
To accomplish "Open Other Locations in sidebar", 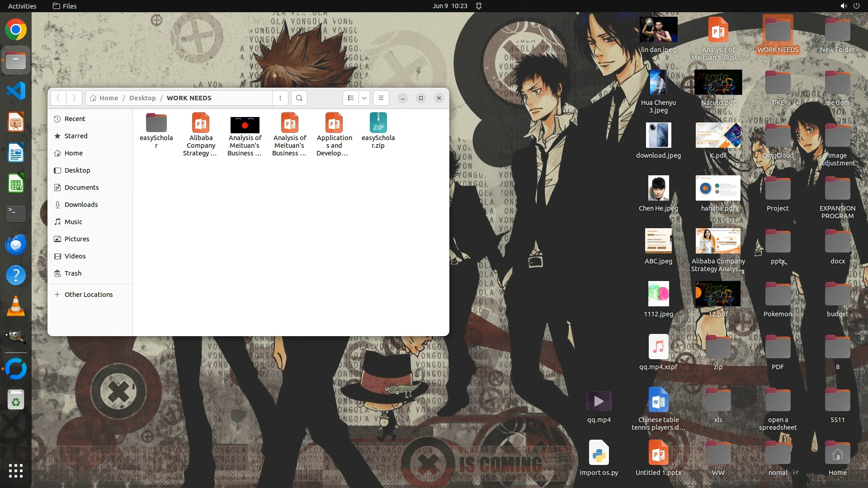I will [89, 295].
